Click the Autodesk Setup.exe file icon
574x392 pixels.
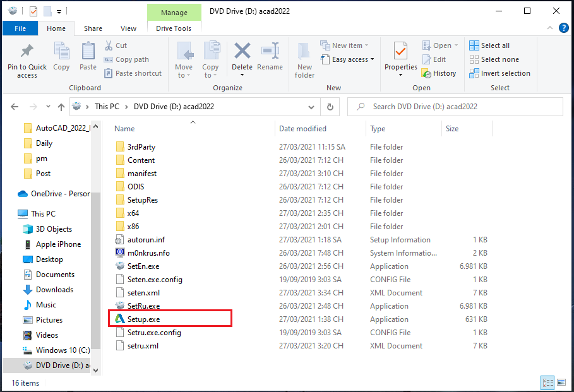point(120,319)
